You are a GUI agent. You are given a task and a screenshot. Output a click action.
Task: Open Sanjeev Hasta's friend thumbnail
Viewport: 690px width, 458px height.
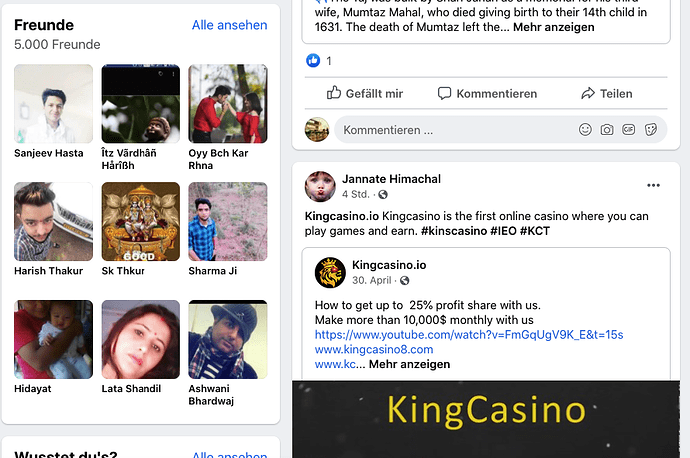pyautogui.click(x=53, y=104)
